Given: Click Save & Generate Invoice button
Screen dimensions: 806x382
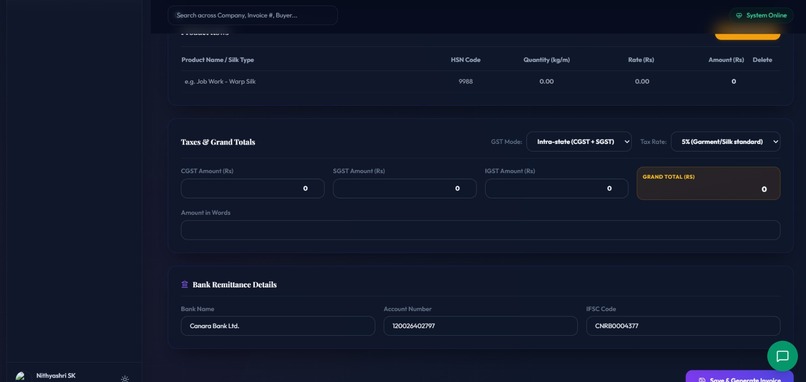Looking at the screenshot, I should tap(740, 377).
